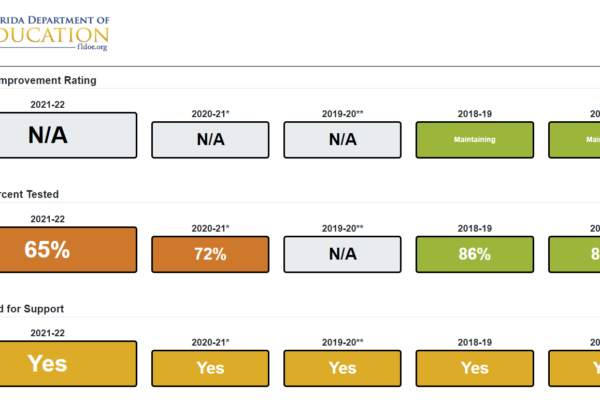The width and height of the screenshot is (600, 400).
Task: Select the 2020-21 N/A improvement rating box
Action: tap(210, 140)
